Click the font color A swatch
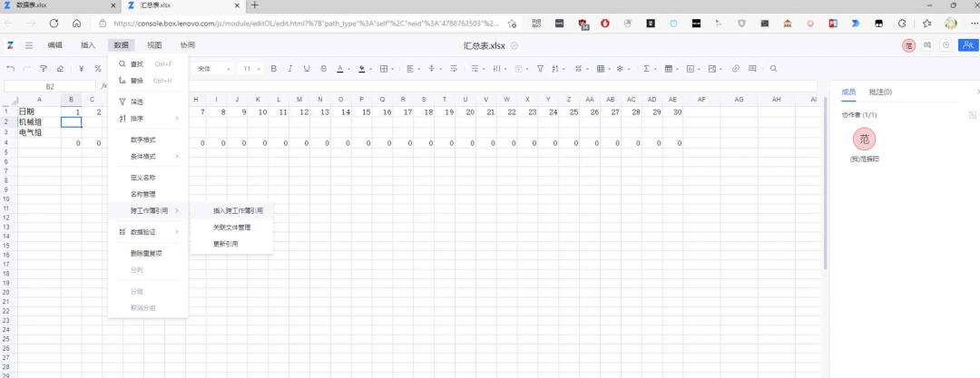Screen dimensions: 980x378 tap(340, 69)
